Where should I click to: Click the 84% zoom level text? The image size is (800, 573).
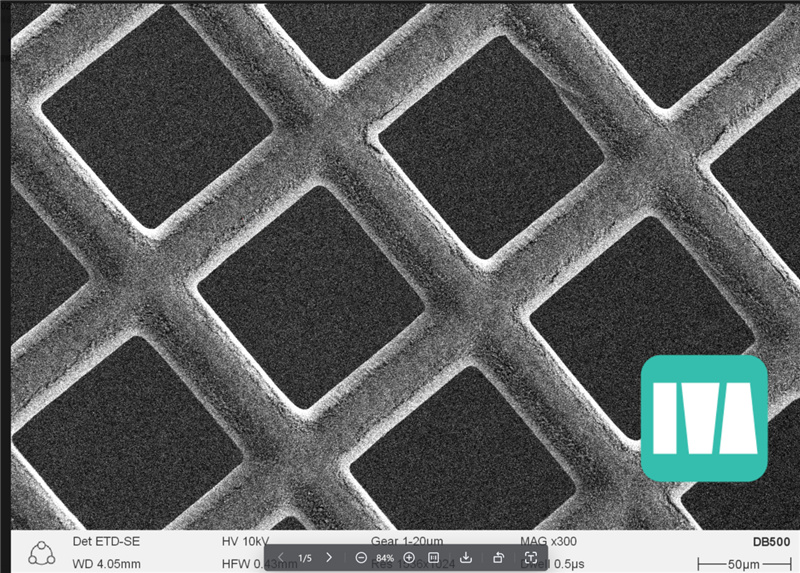[x=385, y=558]
